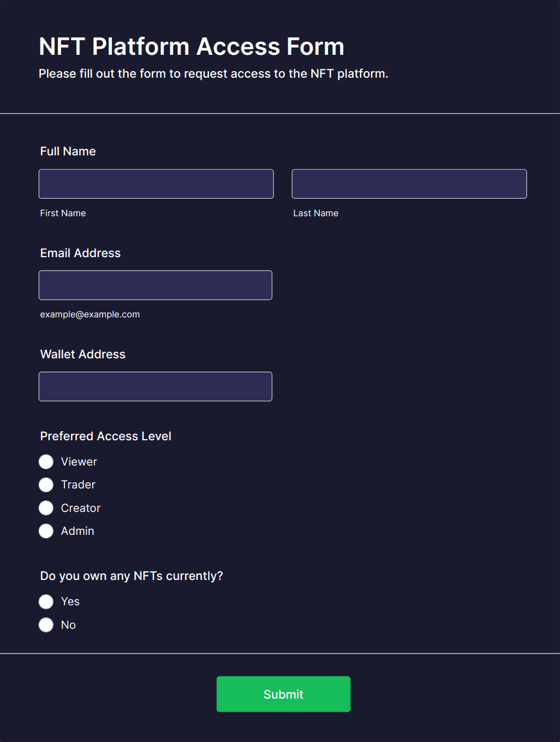Click the Wallet Address label
Screen dimensions: 560x742
click(82, 354)
